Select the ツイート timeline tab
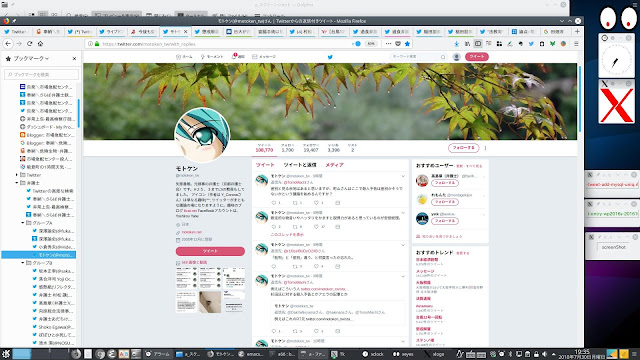 point(265,165)
